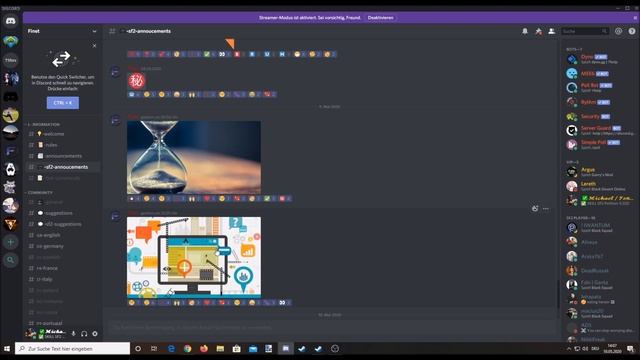Click add reaction icon on hovered message
Viewport: 640px width, 360px height.
pyautogui.click(x=535, y=209)
